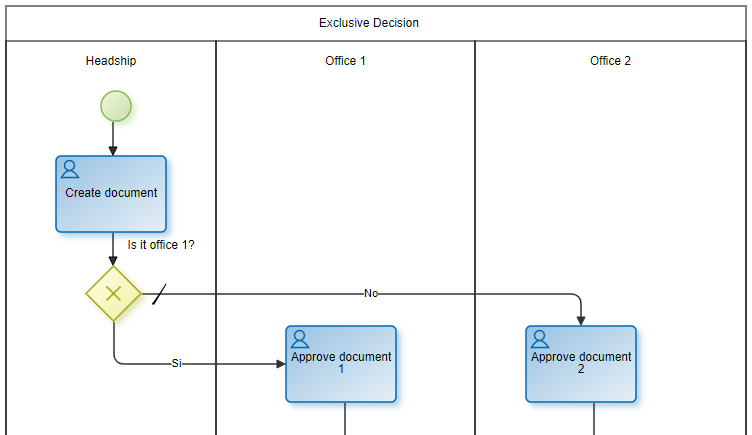Click the arrowhead entering Approve document 2
Viewport: 752px width, 435px height.
tap(581, 319)
